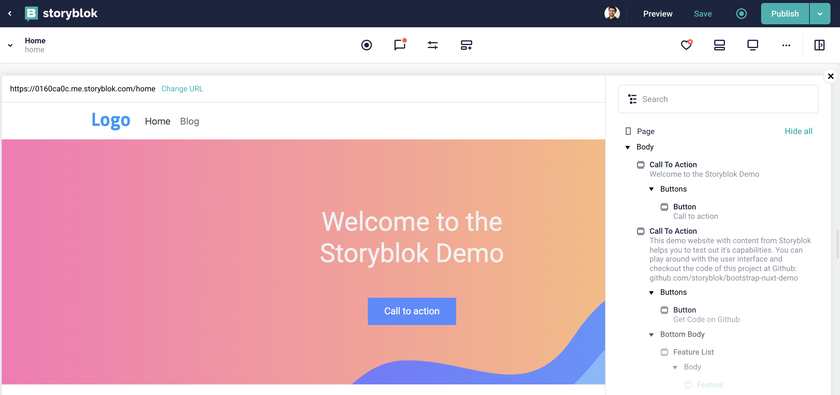Click Hide all link
840x395 pixels.
798,131
